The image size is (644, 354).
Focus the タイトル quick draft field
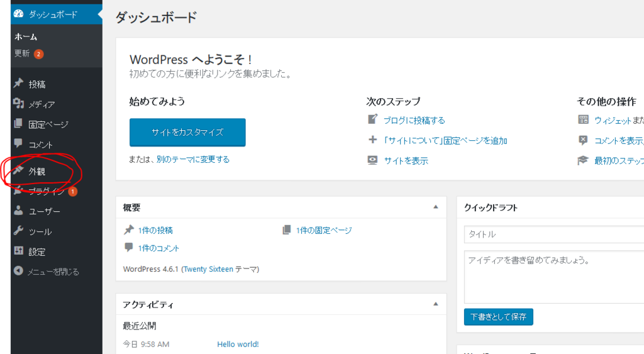[x=554, y=234]
